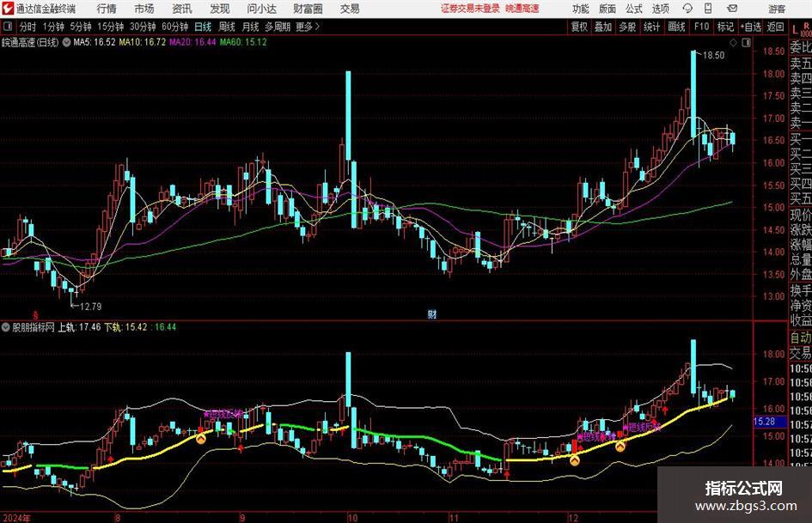Click the 上轨: 17.46 value
812x523 pixels.
tap(79, 327)
